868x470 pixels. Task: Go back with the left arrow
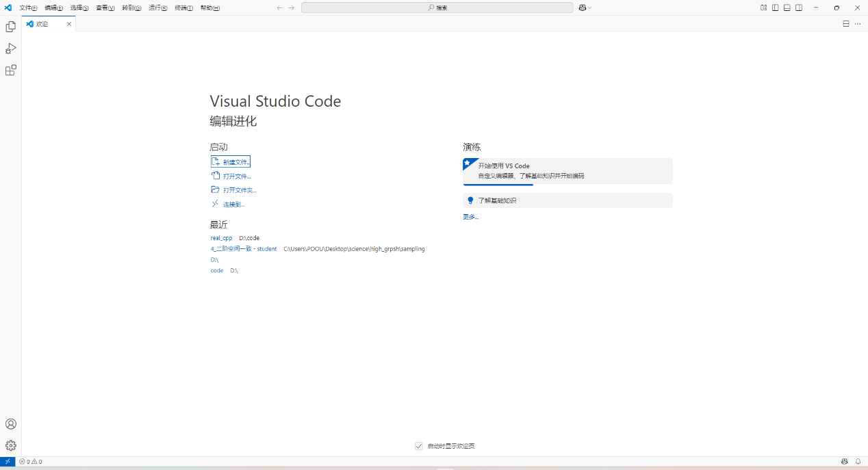(279, 8)
